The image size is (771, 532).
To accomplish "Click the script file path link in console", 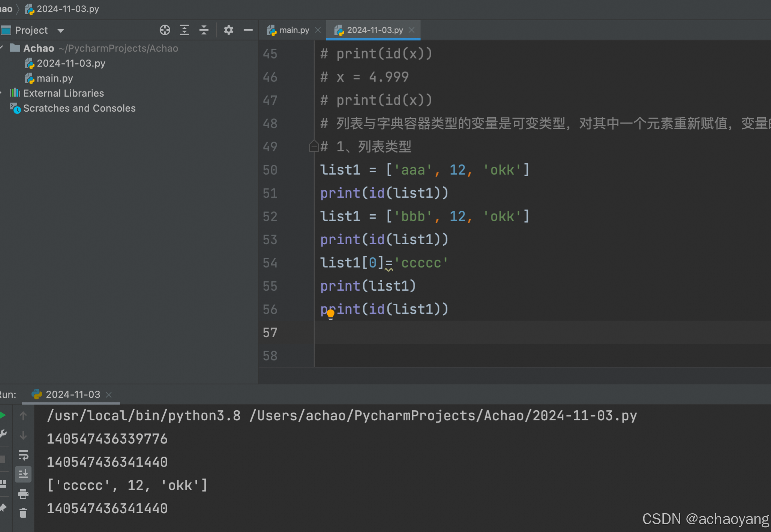I will (443, 416).
